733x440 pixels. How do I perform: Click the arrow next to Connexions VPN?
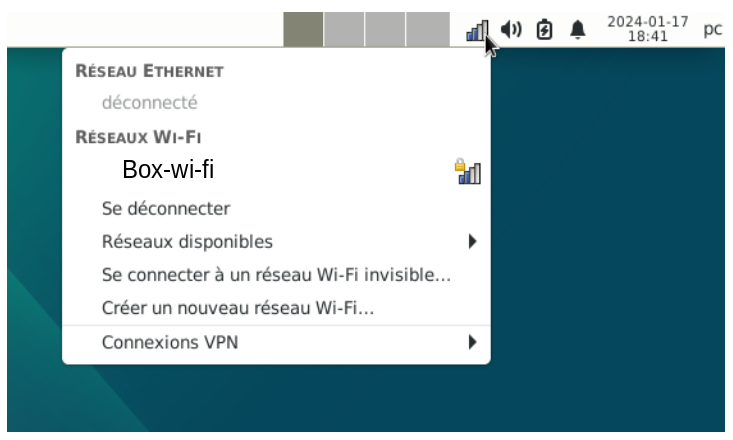[473, 342]
